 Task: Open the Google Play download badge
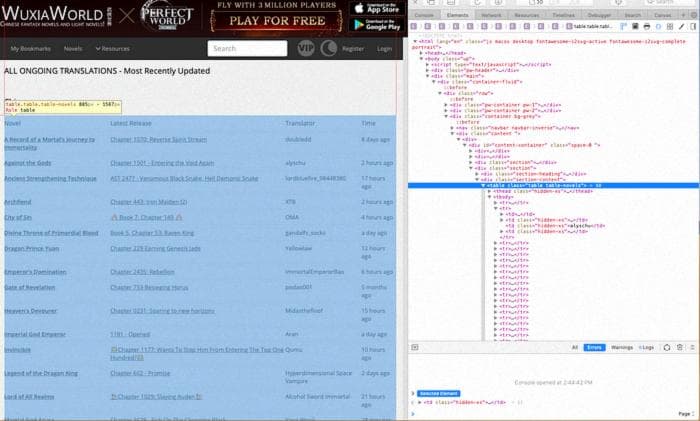tap(377, 25)
